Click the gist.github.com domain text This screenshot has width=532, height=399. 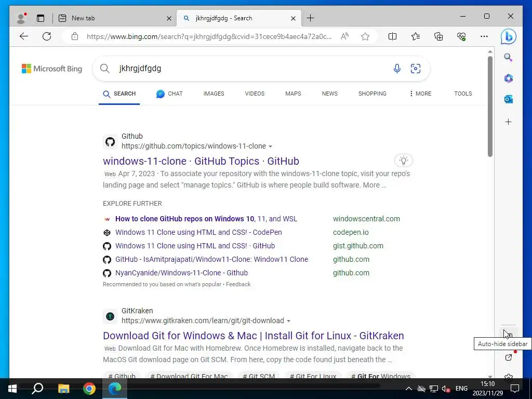pyautogui.click(x=358, y=246)
